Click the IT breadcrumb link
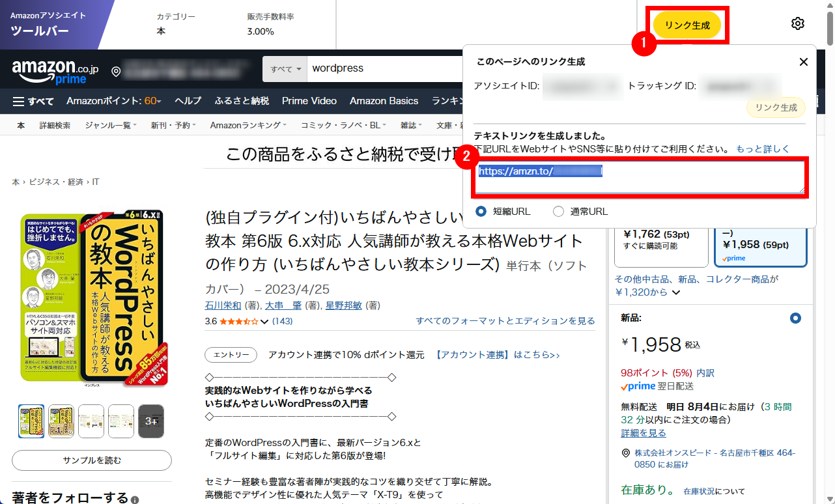Screen dimensions: 835x504 95,182
